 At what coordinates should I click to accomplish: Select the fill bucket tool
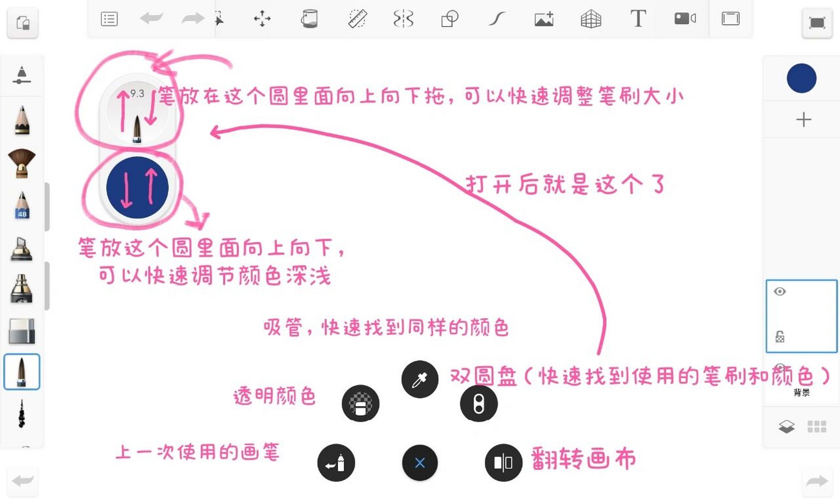tap(310, 18)
